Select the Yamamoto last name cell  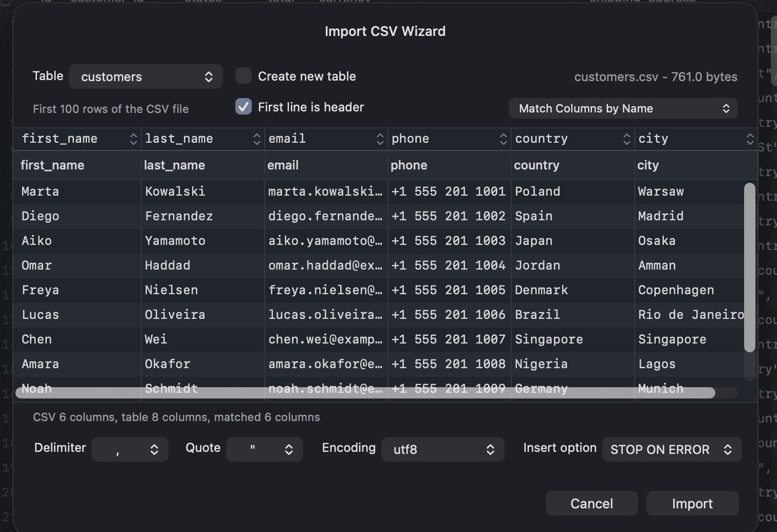click(x=203, y=241)
